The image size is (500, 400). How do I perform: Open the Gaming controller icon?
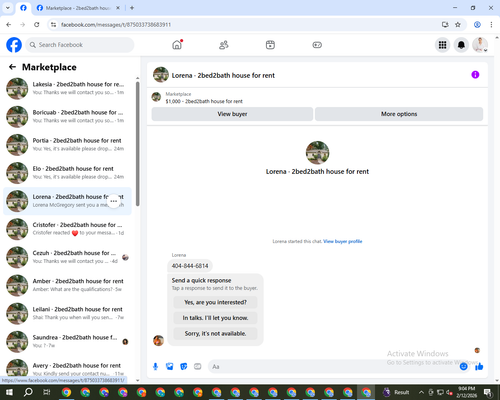(x=317, y=45)
